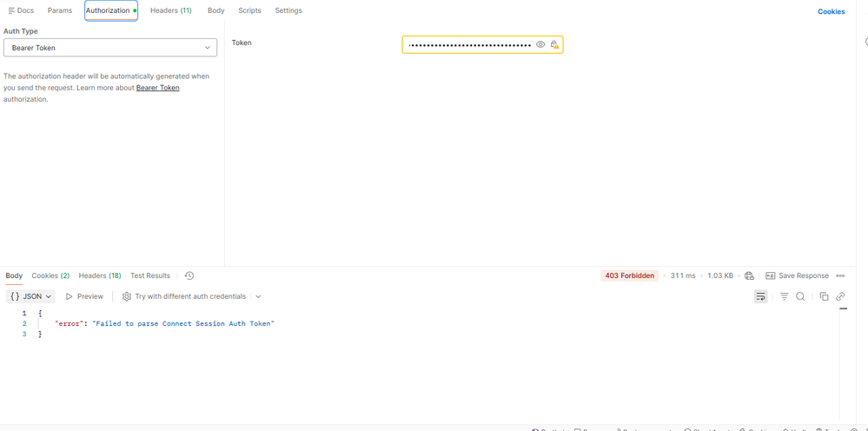
Task: Click line number 3 in response gutter
Action: tap(24, 335)
